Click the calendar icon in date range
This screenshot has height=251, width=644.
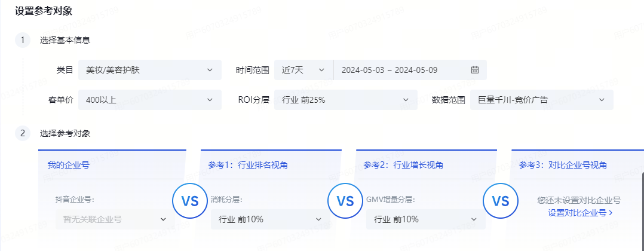click(x=475, y=70)
